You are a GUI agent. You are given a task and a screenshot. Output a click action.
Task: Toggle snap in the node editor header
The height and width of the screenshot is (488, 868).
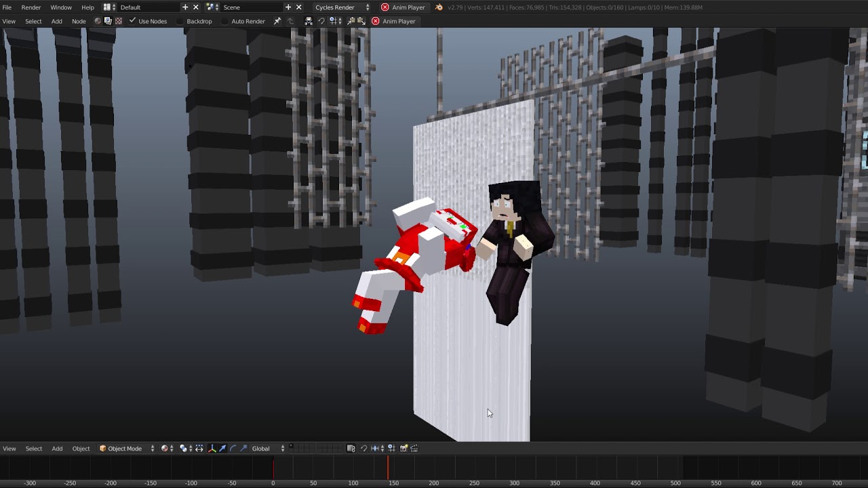(x=321, y=21)
